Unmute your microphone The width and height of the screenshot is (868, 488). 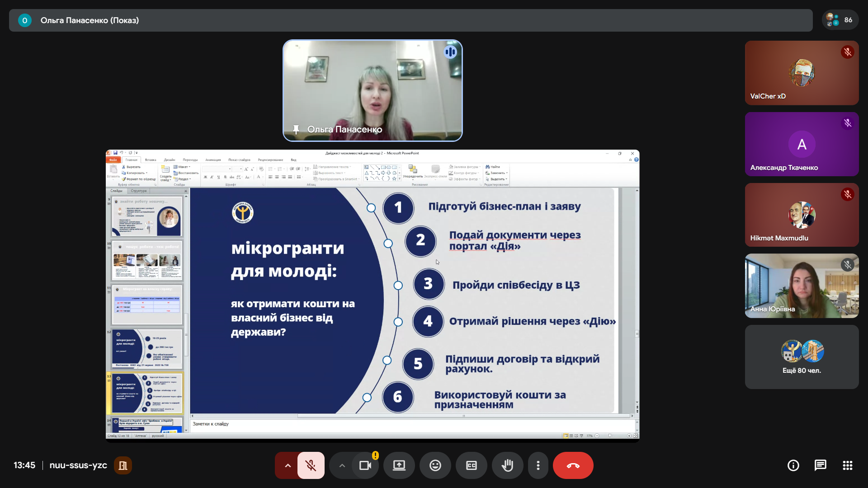(x=311, y=465)
